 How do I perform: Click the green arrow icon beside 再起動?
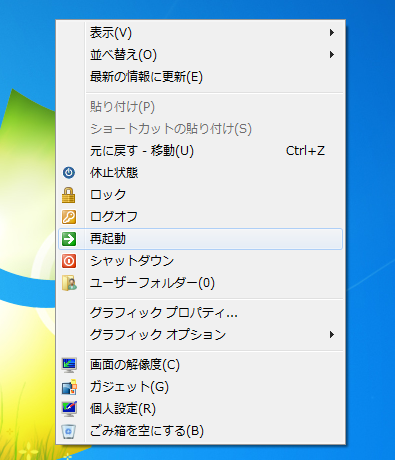pos(69,239)
